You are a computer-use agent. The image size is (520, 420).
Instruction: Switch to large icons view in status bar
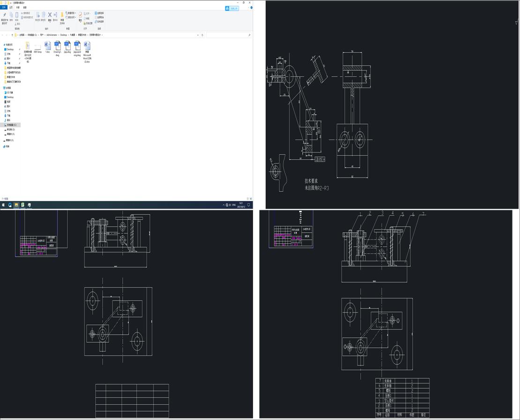pos(251,199)
